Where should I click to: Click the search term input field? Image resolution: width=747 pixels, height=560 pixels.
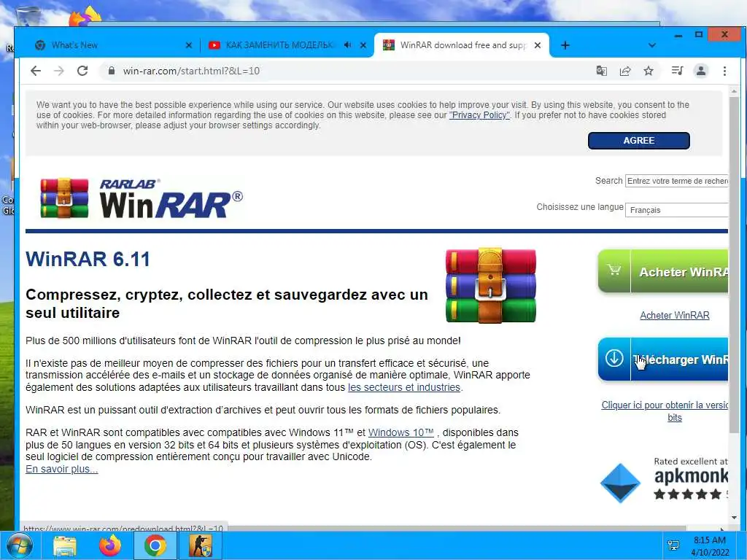click(676, 181)
